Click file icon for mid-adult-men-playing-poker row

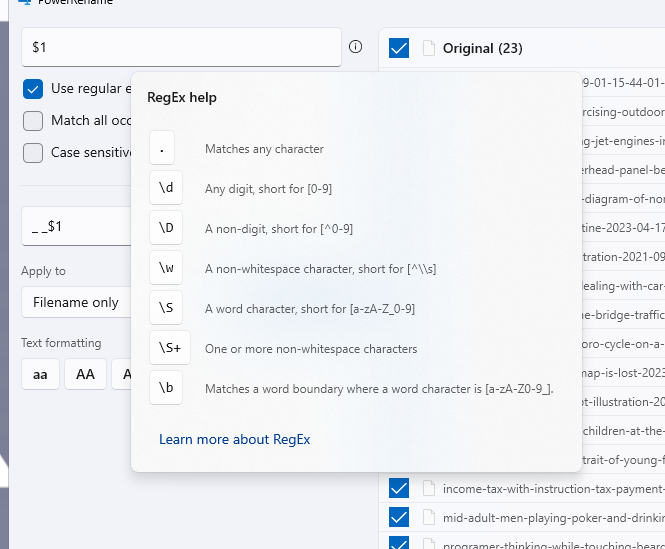tap(429, 517)
